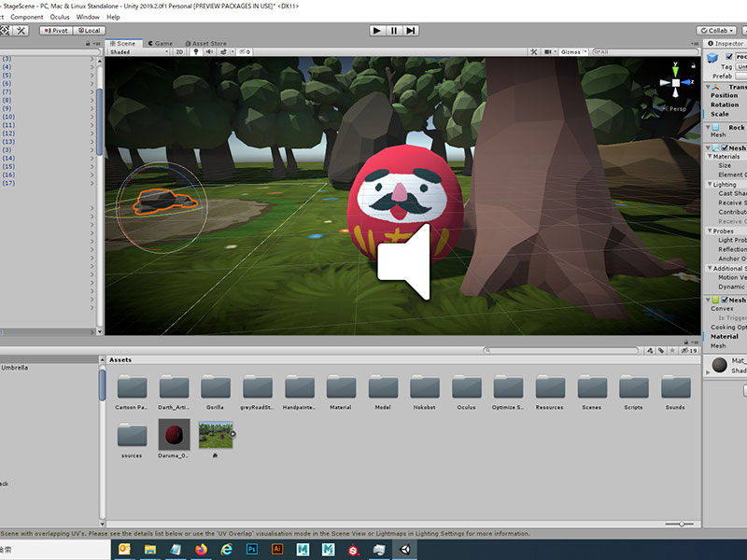Start Play mode with the Play button
This screenshot has width=747, height=560.
(x=377, y=31)
